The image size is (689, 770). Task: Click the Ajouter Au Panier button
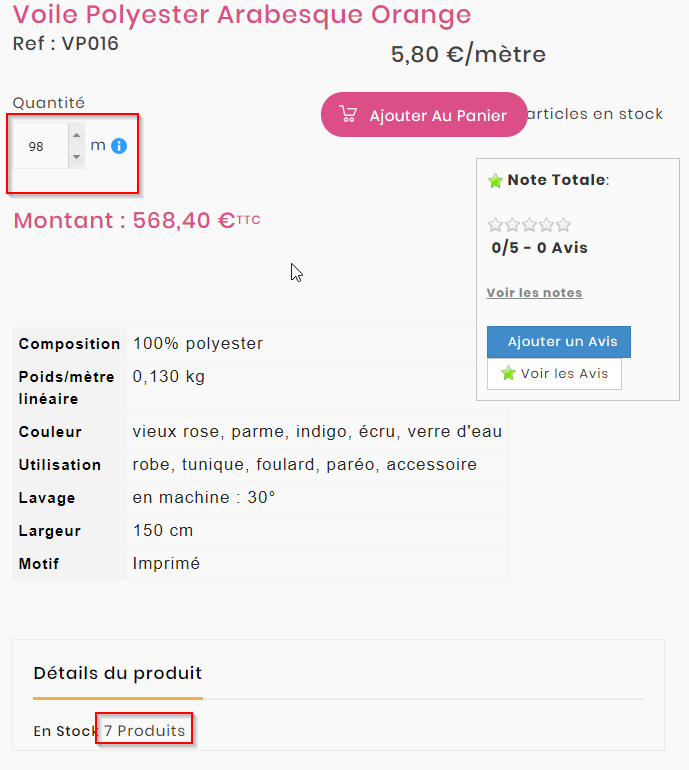click(x=424, y=115)
